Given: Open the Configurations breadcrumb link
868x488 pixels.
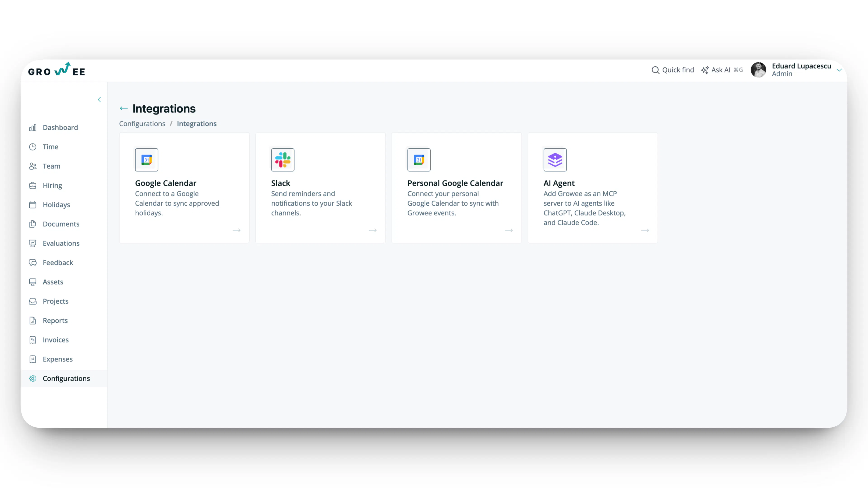Looking at the screenshot, I should click(142, 123).
